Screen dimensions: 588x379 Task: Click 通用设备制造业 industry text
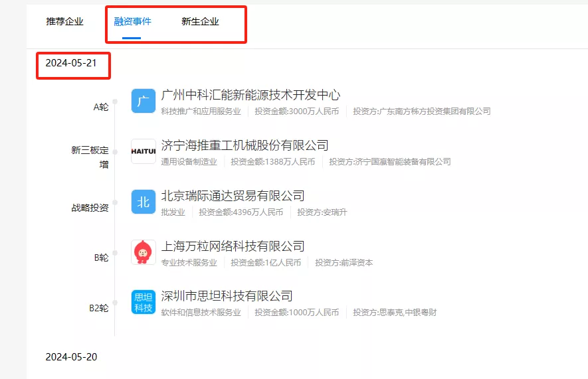click(189, 162)
